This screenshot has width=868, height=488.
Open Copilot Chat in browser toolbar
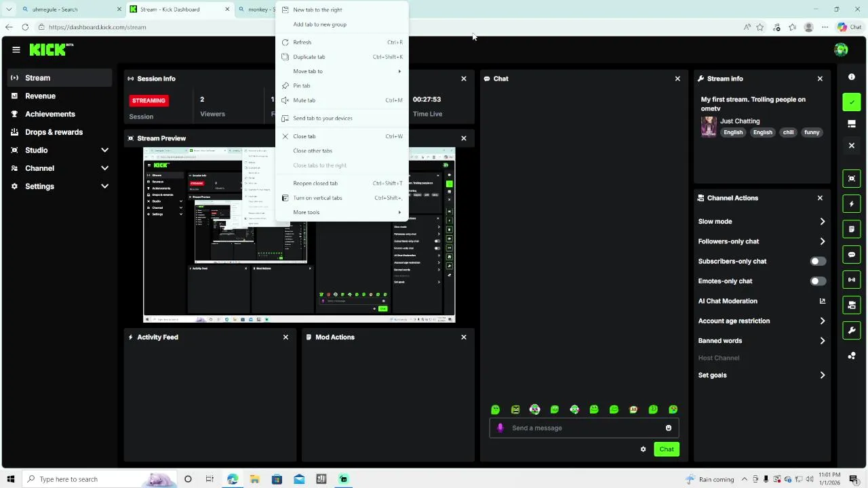point(849,27)
